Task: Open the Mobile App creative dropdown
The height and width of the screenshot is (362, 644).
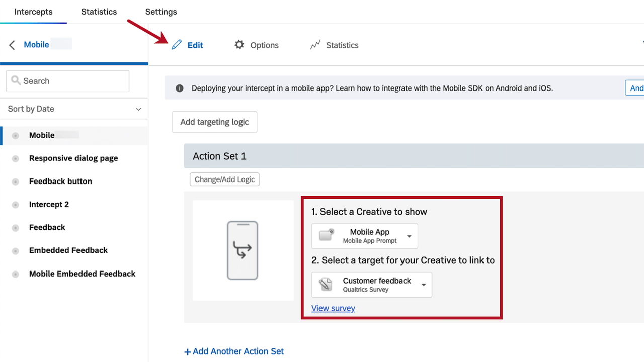Action: point(409,236)
